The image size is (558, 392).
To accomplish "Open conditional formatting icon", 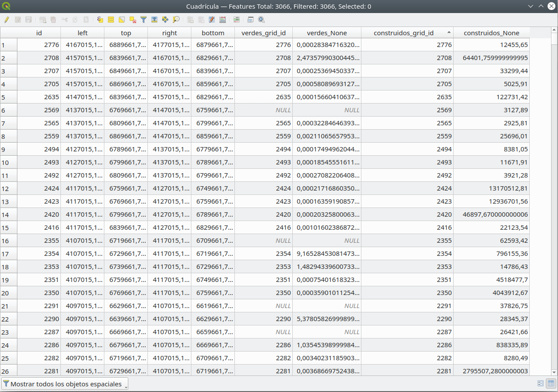I will point(237,20).
